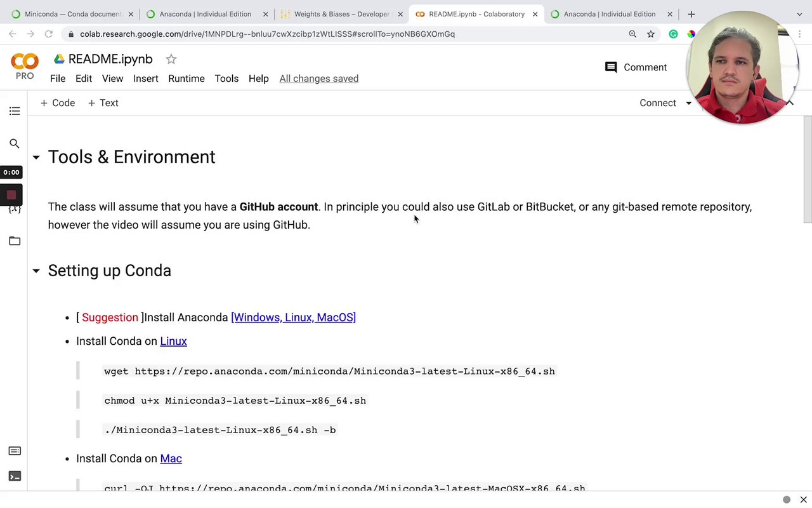Click the Colab PRO logo
812x508 pixels.
click(x=25, y=66)
